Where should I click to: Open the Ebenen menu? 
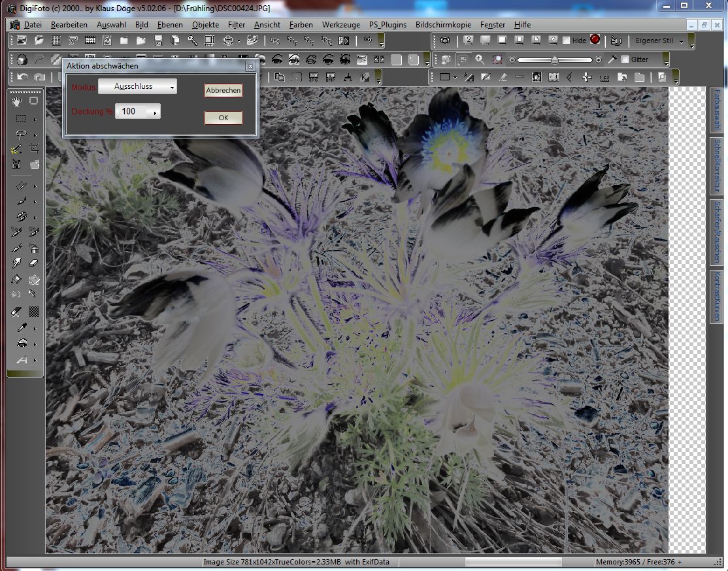click(x=170, y=25)
